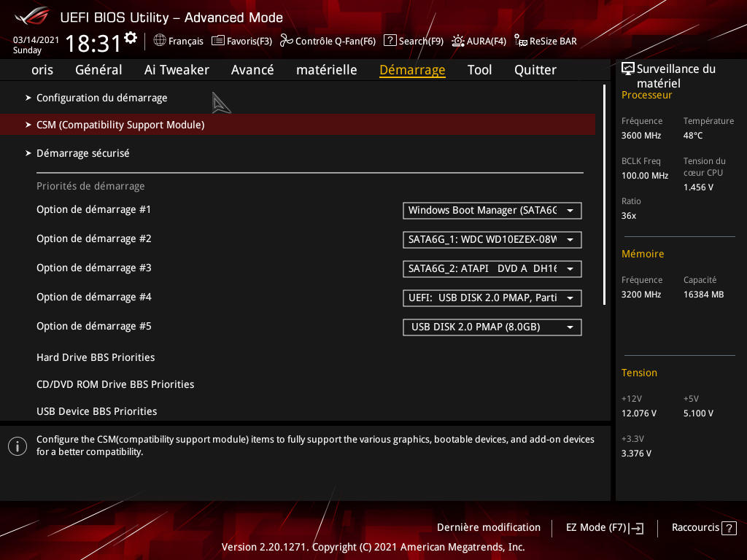This screenshot has height=560, width=747.
Task: Switch to the Tool tab
Action: [479, 70]
